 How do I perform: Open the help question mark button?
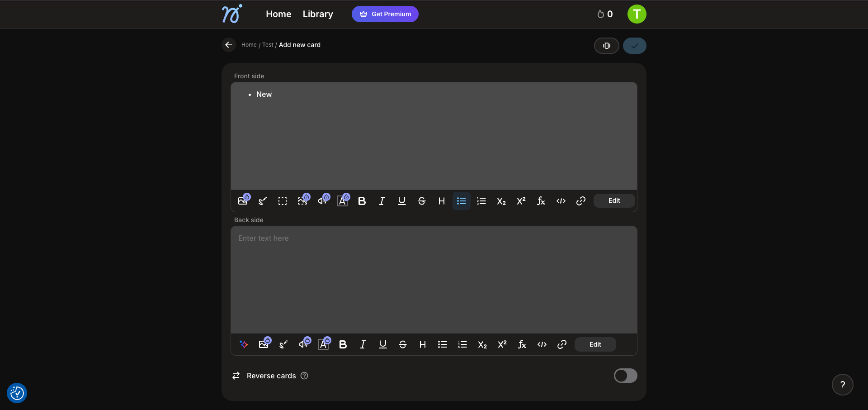tap(842, 385)
